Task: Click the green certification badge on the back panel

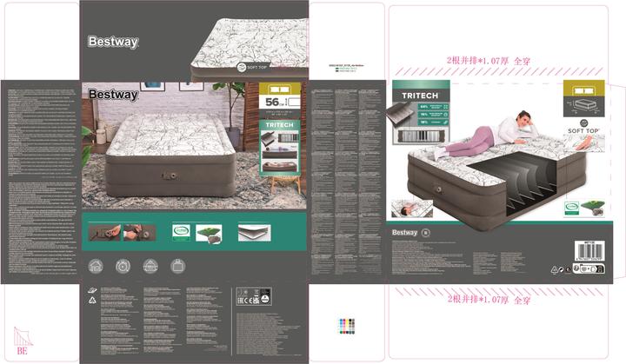Action: click(x=572, y=208)
